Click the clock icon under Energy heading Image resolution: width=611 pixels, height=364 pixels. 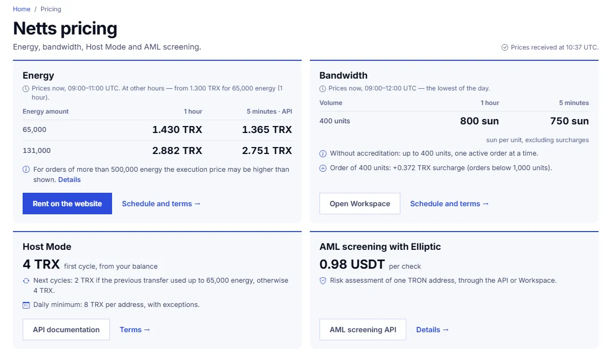tap(26, 89)
